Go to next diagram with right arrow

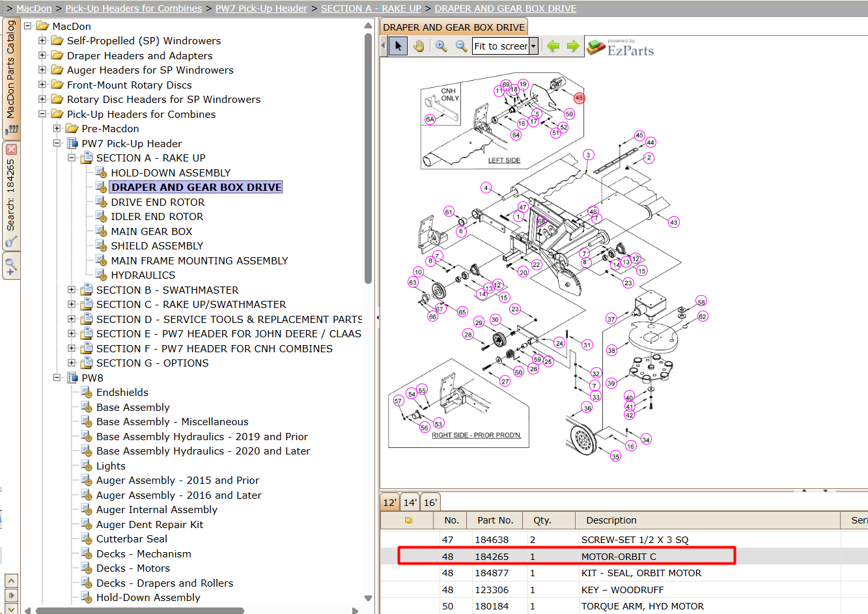(x=573, y=46)
